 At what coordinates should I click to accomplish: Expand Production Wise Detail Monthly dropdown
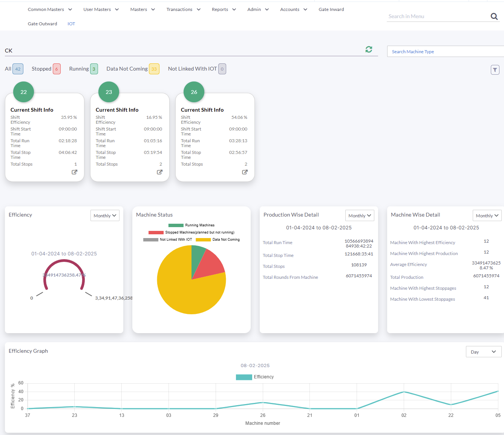pos(360,215)
